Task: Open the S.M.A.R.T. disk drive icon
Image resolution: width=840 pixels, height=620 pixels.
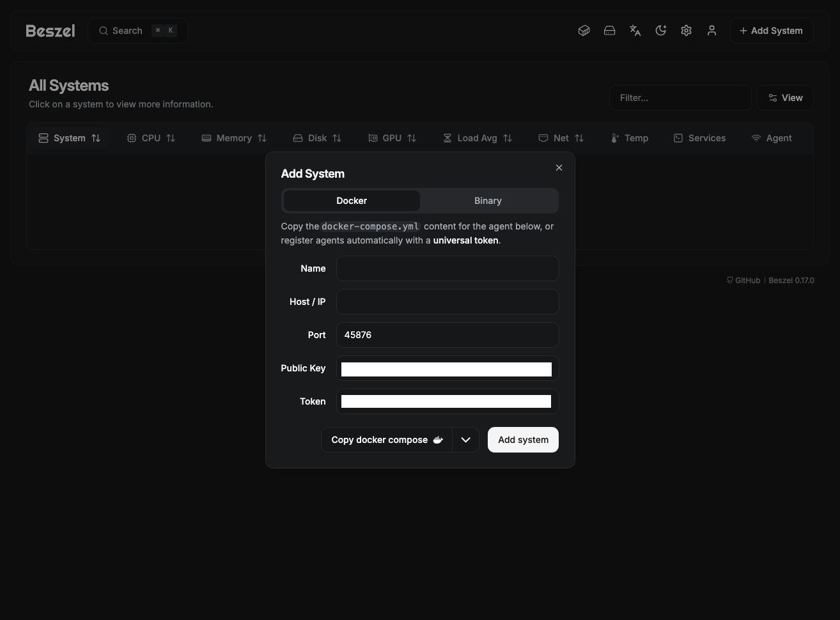Action: point(609,31)
